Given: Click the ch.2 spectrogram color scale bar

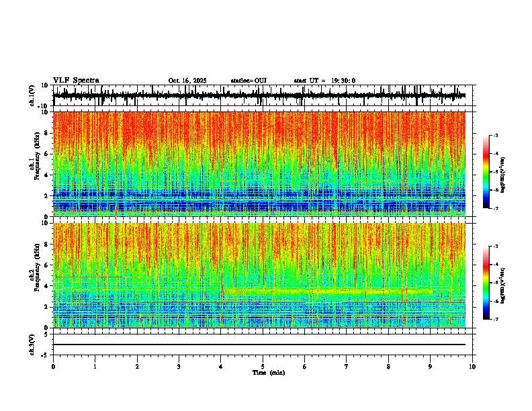Looking at the screenshot, I should point(486,283).
